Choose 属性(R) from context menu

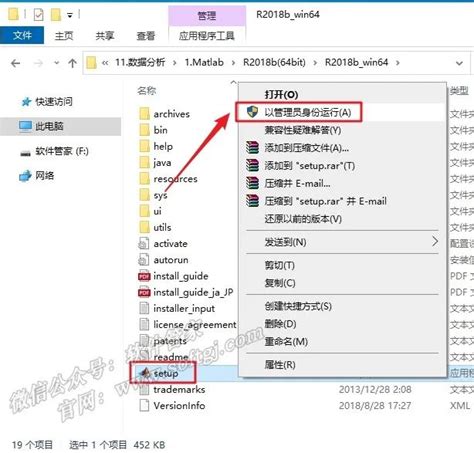coord(342,365)
